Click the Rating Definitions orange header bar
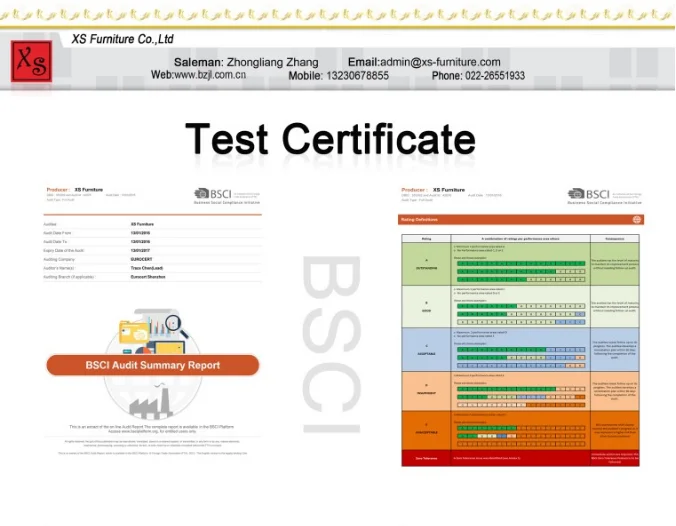 click(x=521, y=219)
